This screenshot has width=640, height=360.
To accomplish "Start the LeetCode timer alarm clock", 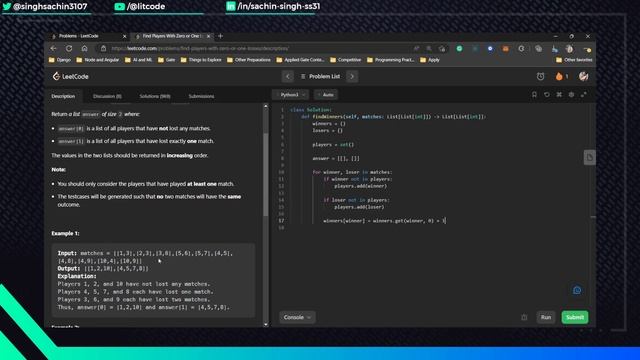I will (540, 76).
